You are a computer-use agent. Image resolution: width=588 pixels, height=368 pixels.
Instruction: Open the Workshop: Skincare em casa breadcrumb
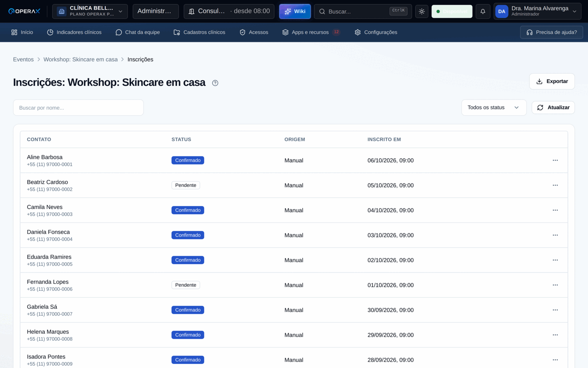click(x=80, y=60)
